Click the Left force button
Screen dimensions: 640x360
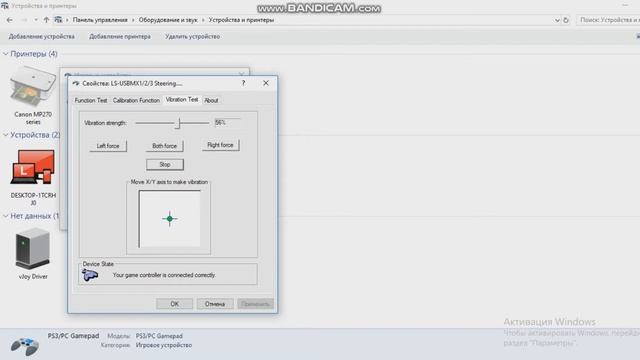pos(108,146)
